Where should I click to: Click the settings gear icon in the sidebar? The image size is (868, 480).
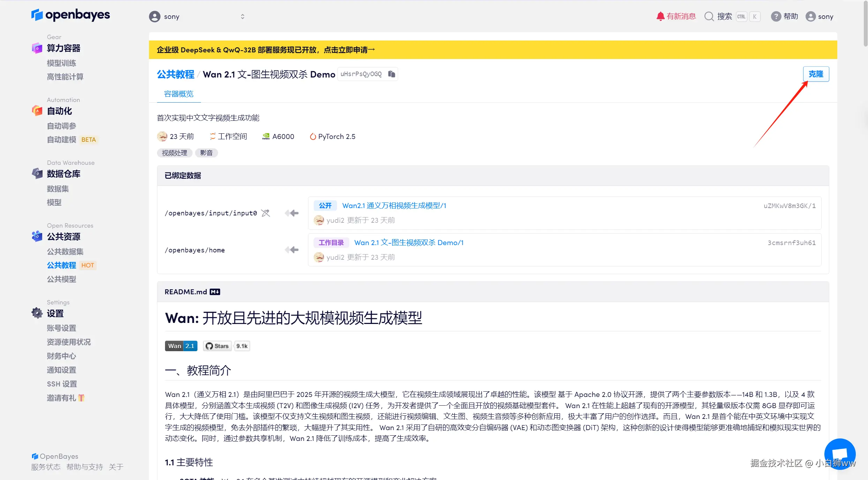point(37,313)
